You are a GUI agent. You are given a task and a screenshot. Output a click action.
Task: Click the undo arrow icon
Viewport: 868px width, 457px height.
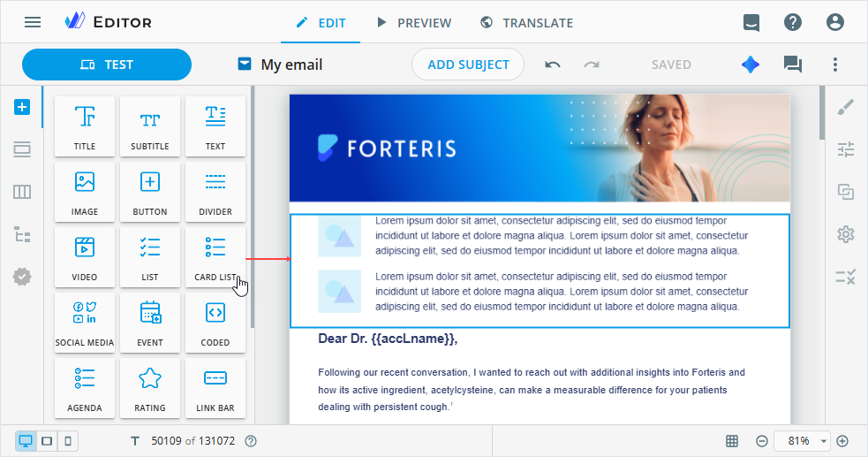coord(553,65)
